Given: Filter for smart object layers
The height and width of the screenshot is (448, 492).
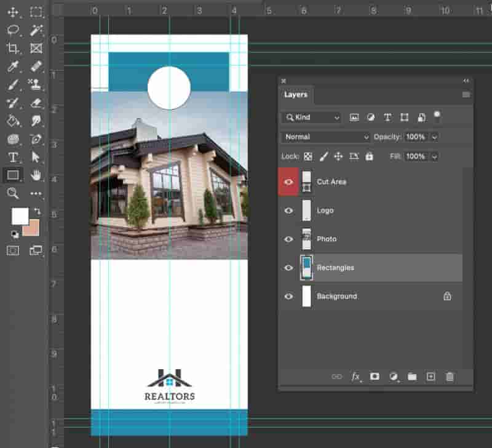Looking at the screenshot, I should [x=421, y=118].
